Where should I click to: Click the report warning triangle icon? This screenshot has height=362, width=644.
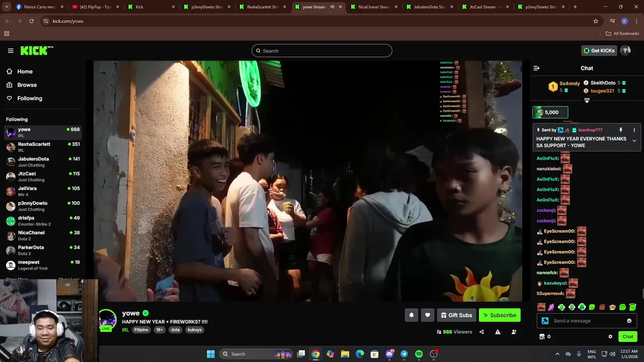point(498,332)
